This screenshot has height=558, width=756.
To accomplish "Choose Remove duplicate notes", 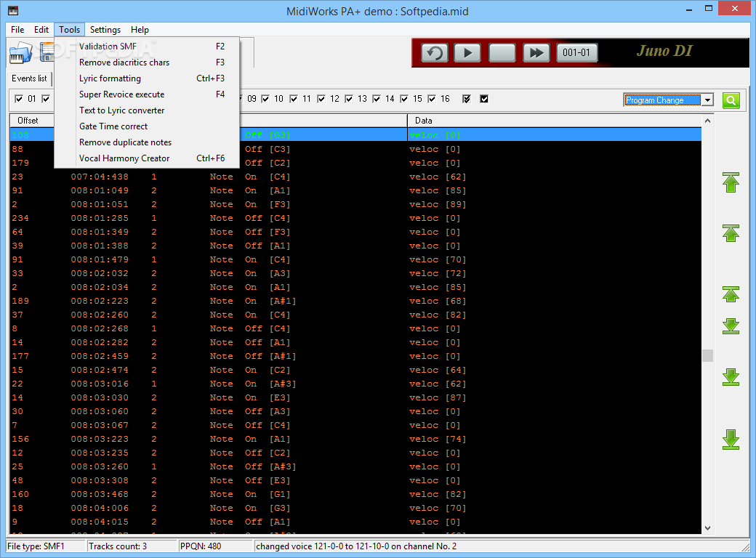I will [x=147, y=142].
